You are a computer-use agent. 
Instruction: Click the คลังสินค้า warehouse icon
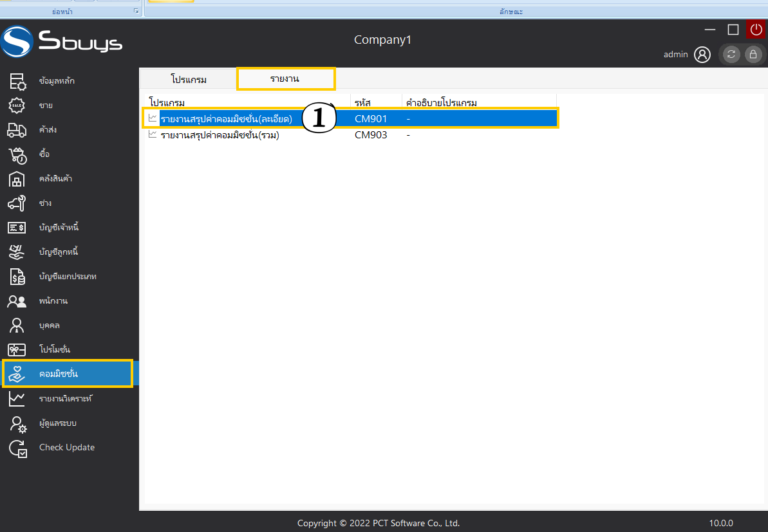[17, 179]
